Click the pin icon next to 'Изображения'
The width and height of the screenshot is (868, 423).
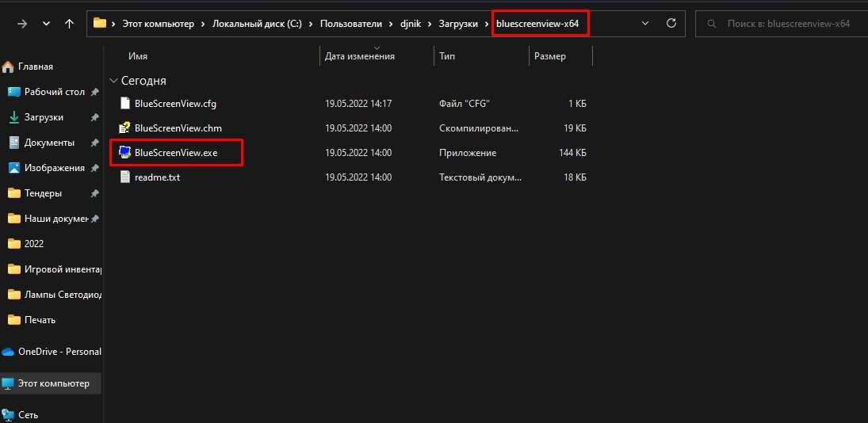point(94,168)
